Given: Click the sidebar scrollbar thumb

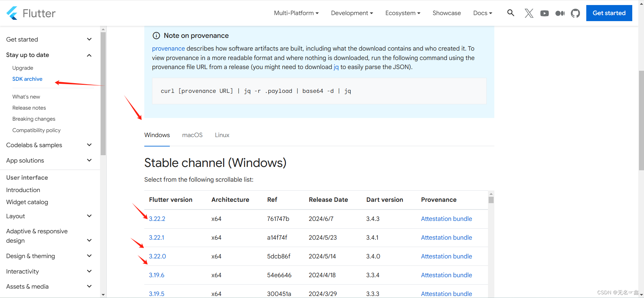Looking at the screenshot, I should (103, 93).
